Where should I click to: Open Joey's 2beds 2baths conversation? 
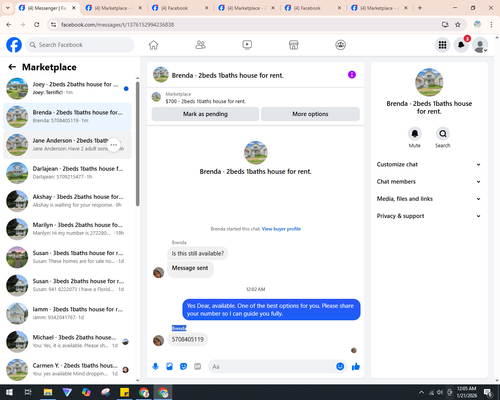click(x=67, y=88)
